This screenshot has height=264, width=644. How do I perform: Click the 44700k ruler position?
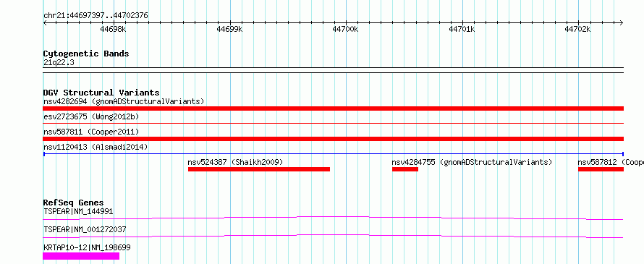(345, 29)
